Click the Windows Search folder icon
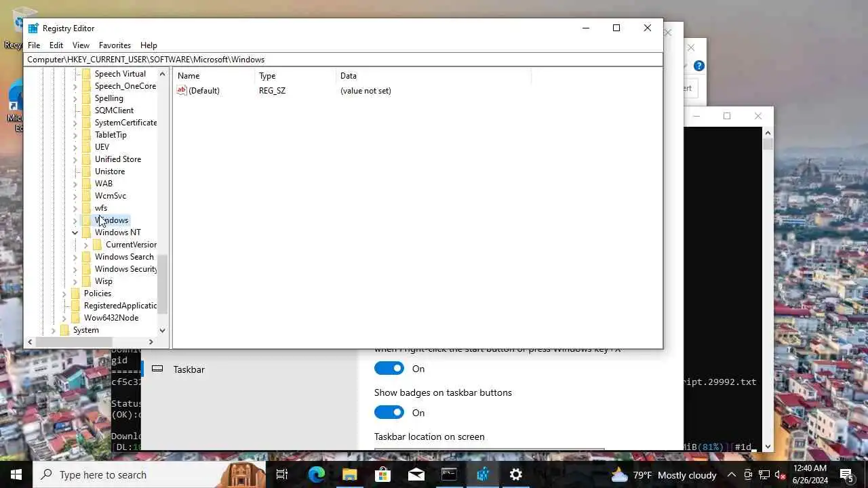Screen dimensions: 868x488 pos(86,257)
